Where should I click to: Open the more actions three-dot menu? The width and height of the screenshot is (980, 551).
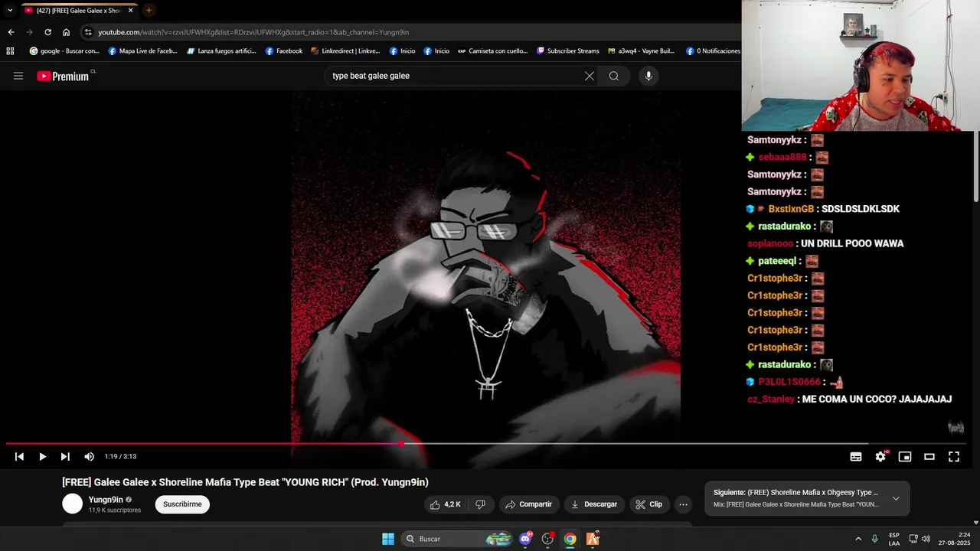(684, 504)
